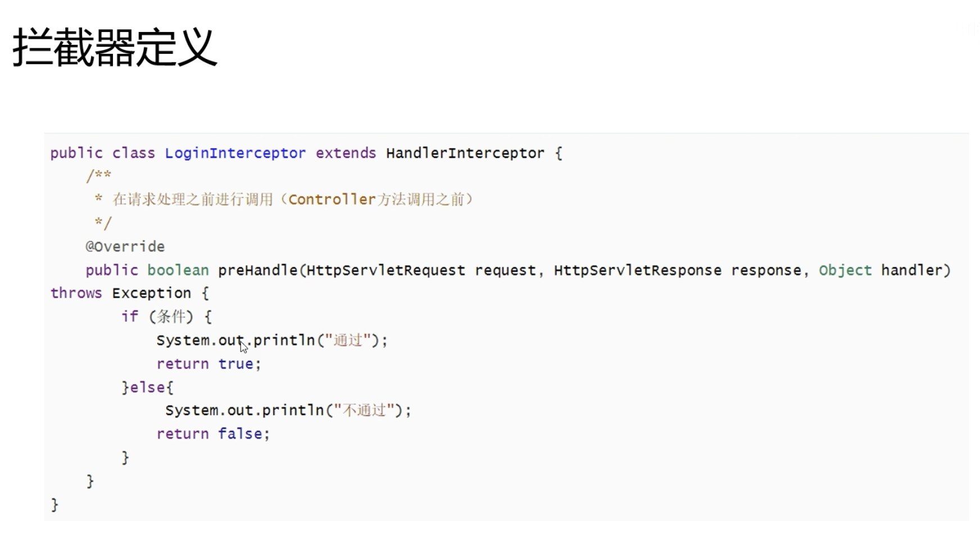Click the "通过" string in the first println
The height and width of the screenshot is (548, 980).
click(x=348, y=340)
